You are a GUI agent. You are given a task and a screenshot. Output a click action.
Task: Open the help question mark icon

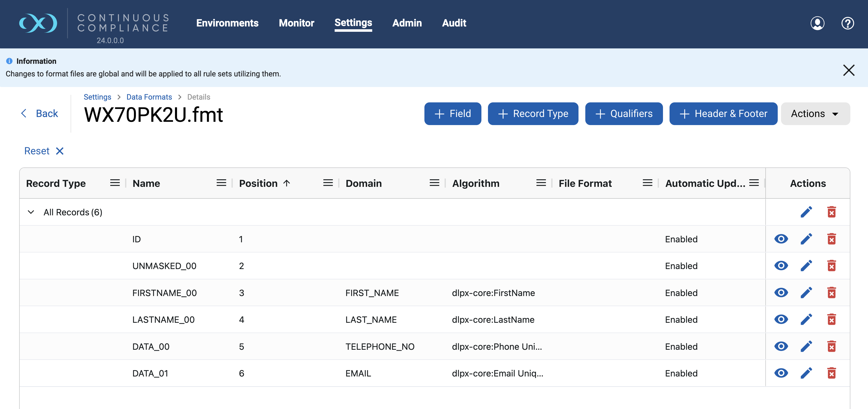pos(847,23)
